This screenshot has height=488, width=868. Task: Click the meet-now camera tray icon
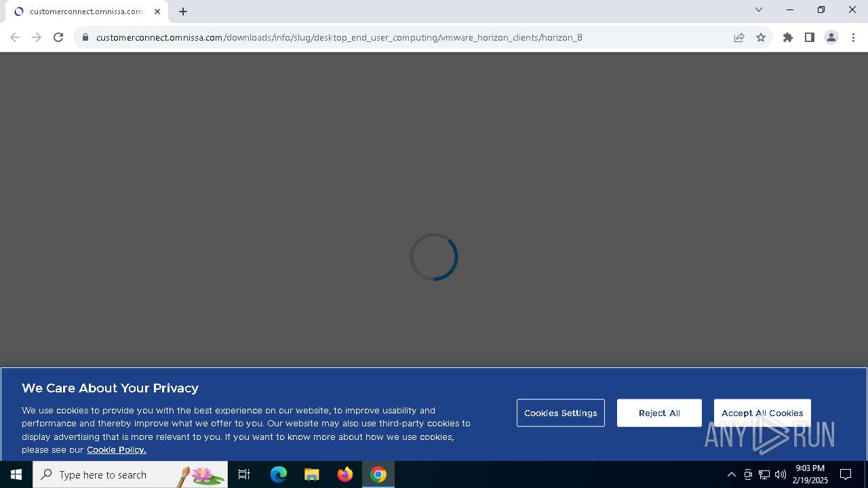[748, 474]
